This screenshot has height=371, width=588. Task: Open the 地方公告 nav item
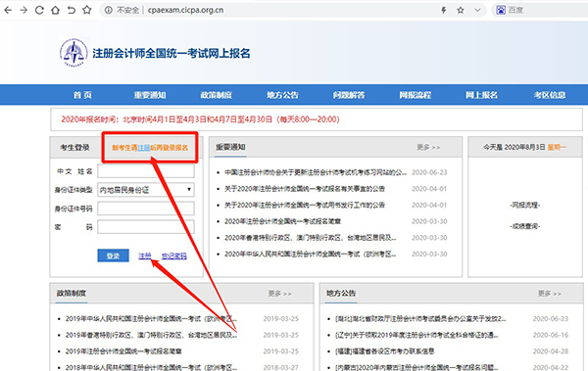click(x=283, y=95)
